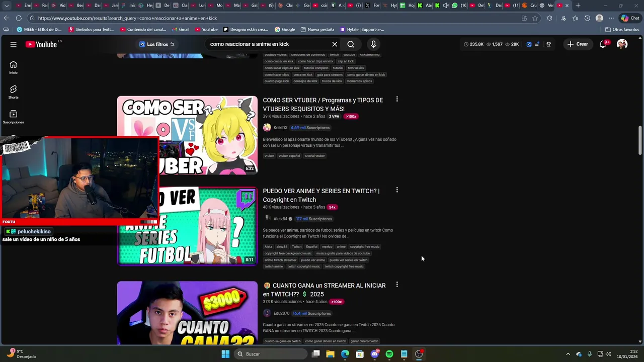
Task: Open Shorts in the left sidebar
Action: (x=13, y=92)
